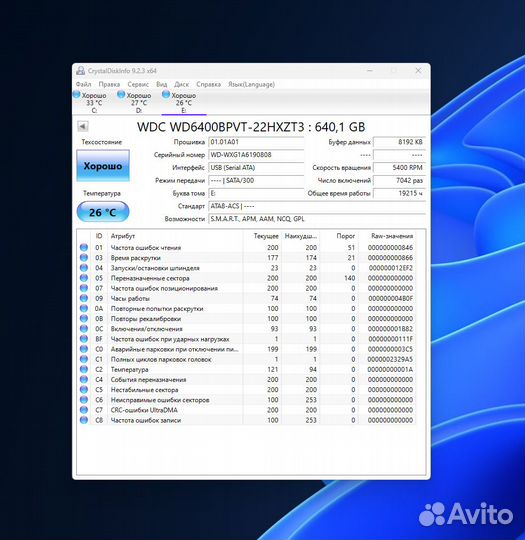Open the Сервис menu
Screen dimensions: 525x540
point(138,84)
